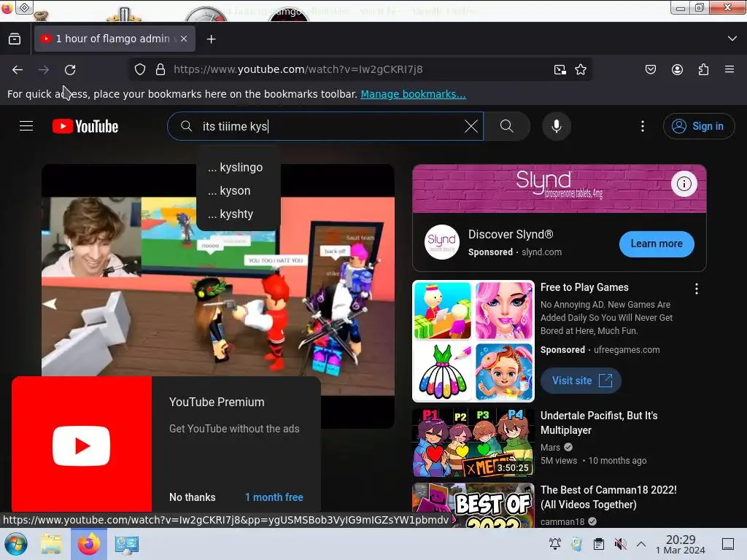Save page to Pocket

[650, 69]
